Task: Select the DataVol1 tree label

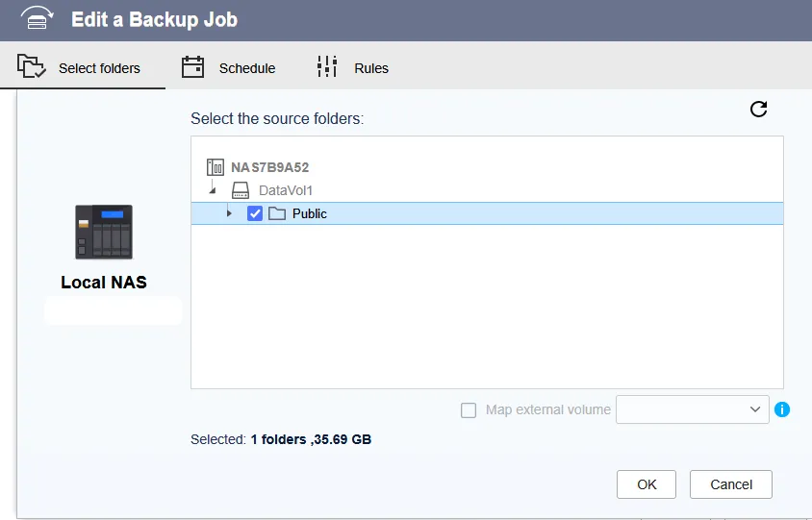Action: 286,190
